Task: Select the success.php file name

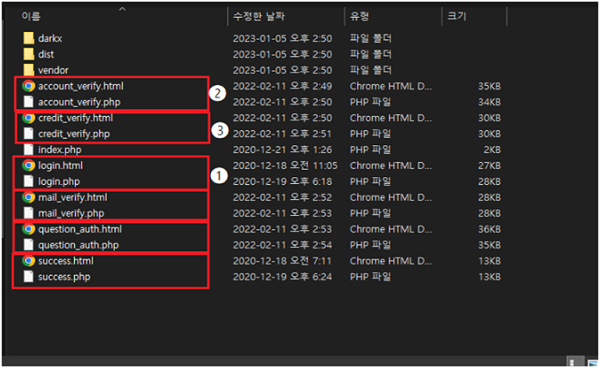Action: tap(64, 277)
